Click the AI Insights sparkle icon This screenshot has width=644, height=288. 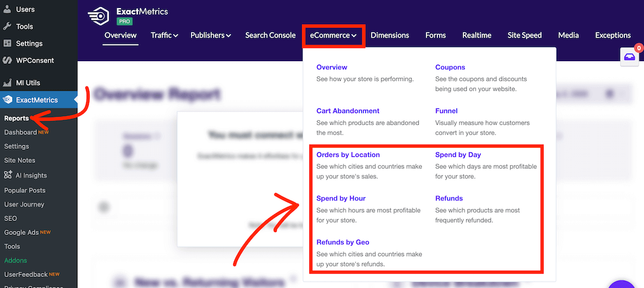[x=8, y=175]
